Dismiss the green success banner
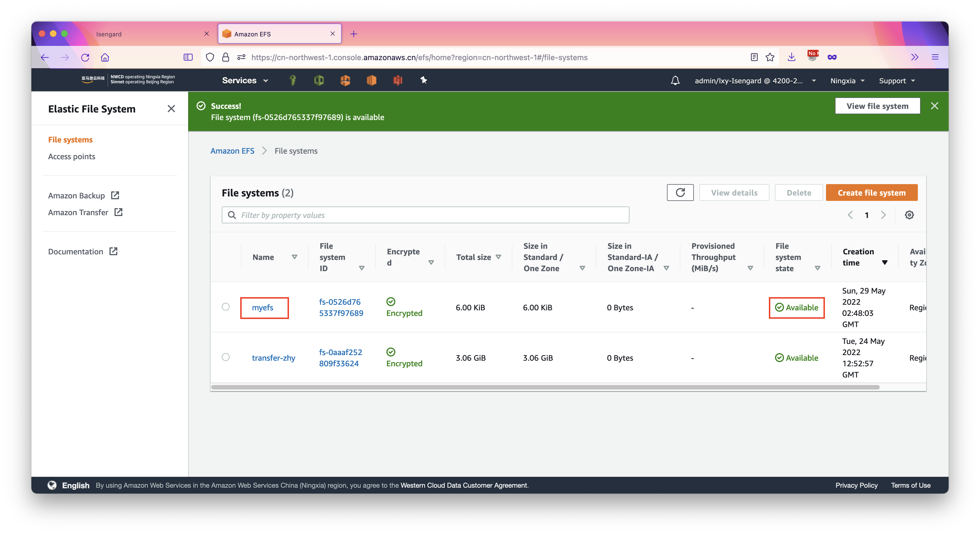Image resolution: width=980 pixels, height=535 pixels. pos(934,106)
